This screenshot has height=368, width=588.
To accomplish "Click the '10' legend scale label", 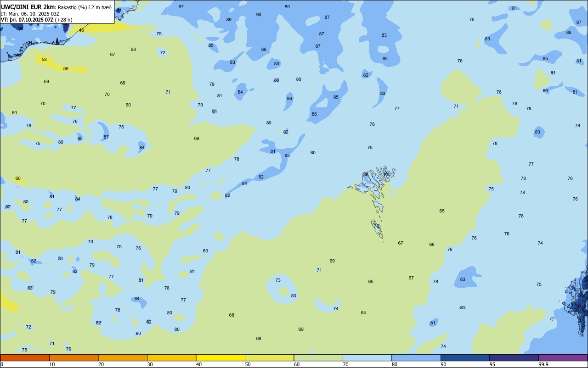I will pyautogui.click(x=52, y=364).
